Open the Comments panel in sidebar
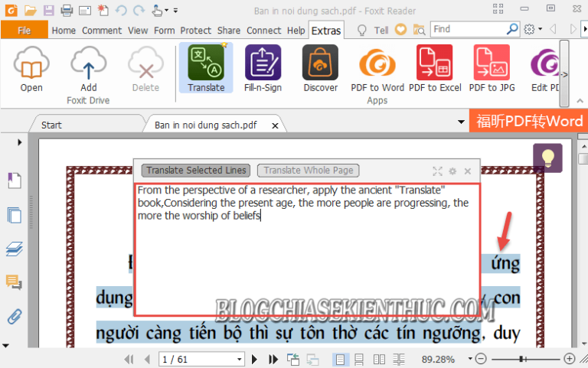The image size is (588, 368). pyautogui.click(x=14, y=282)
